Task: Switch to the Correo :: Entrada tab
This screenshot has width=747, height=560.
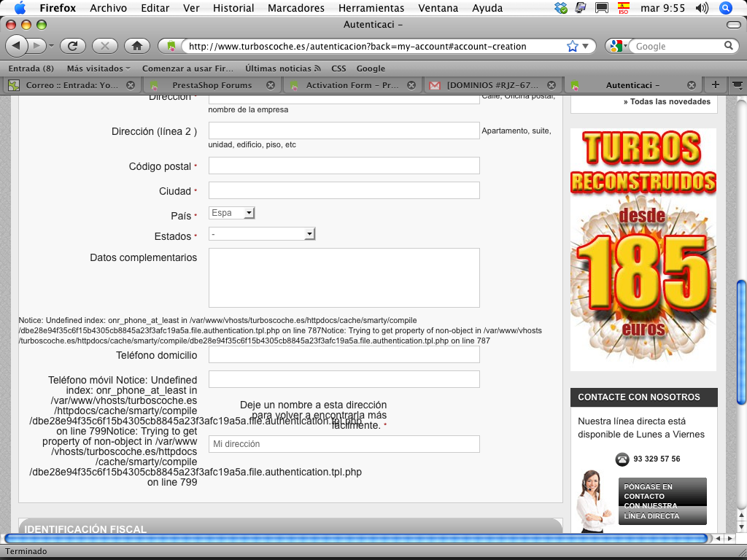Action: [x=72, y=85]
